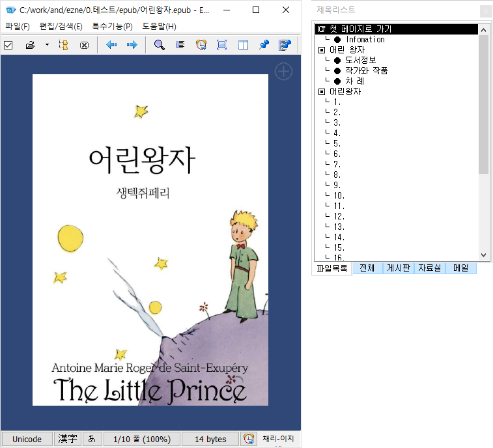
Task: Click the 채리-이지 status label
Action: click(278, 439)
